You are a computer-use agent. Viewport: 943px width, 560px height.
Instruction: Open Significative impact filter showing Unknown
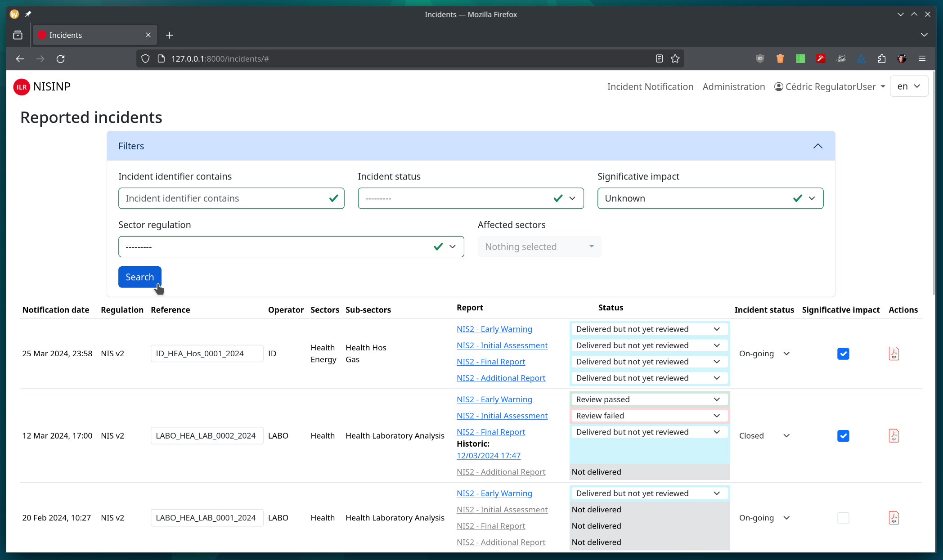click(710, 198)
